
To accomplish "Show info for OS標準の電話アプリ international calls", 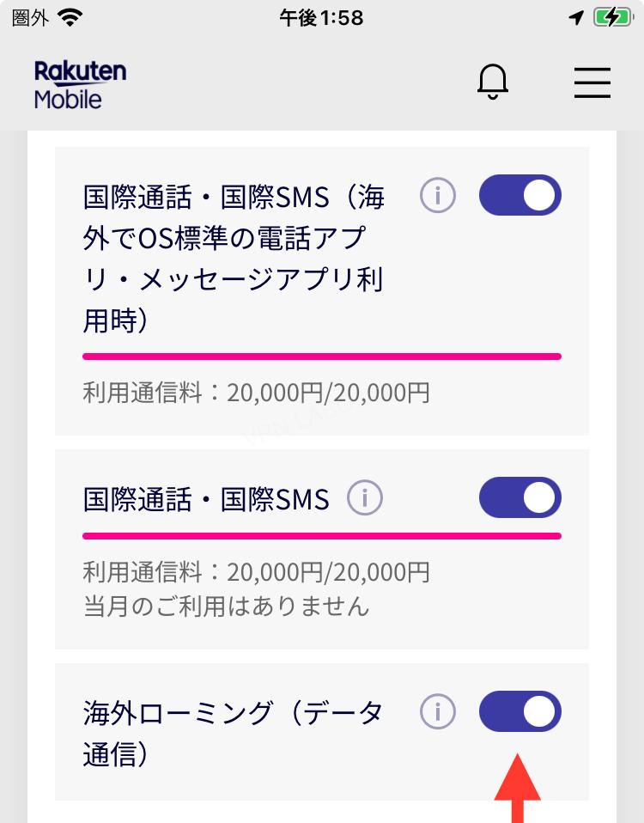I will click(x=438, y=196).
